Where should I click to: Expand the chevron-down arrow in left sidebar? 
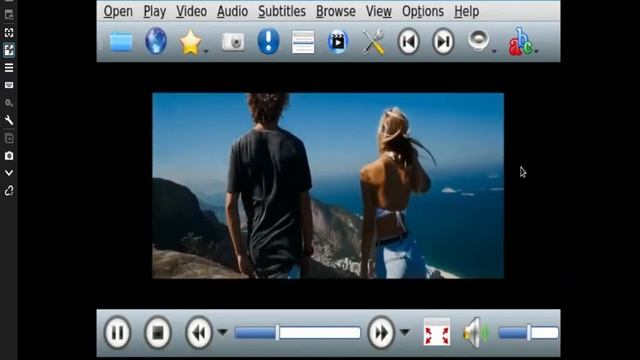[x=9, y=173]
